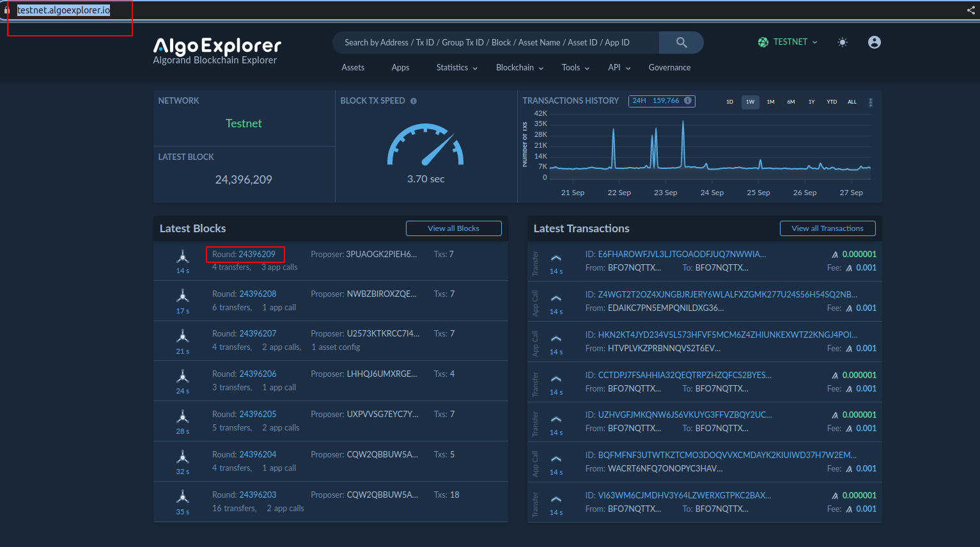Click the Testnet network label
980x547 pixels.
click(x=244, y=123)
